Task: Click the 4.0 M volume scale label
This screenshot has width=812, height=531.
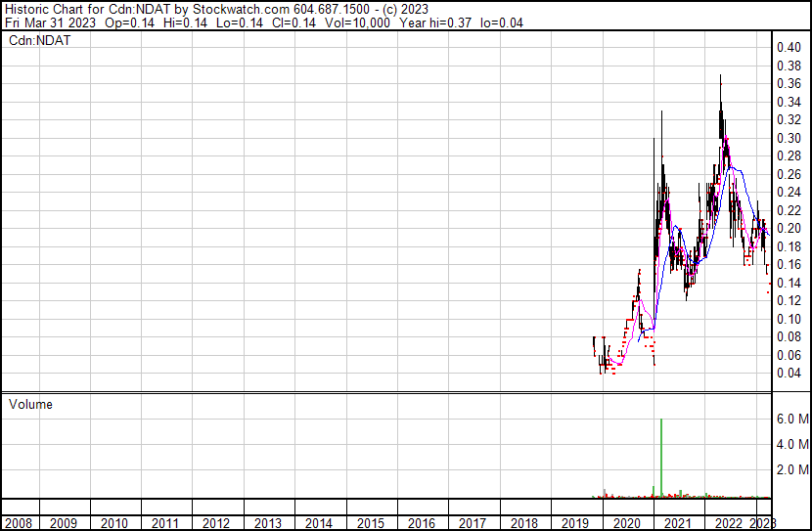Action: (x=791, y=444)
